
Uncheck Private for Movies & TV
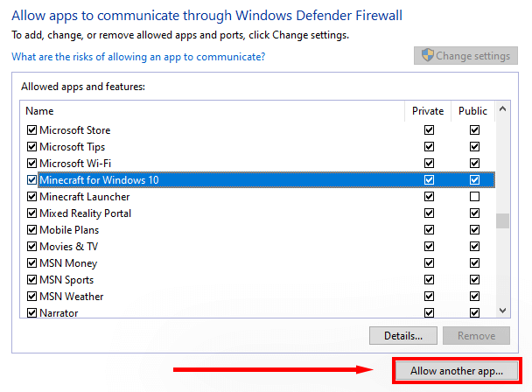pyautogui.click(x=429, y=247)
